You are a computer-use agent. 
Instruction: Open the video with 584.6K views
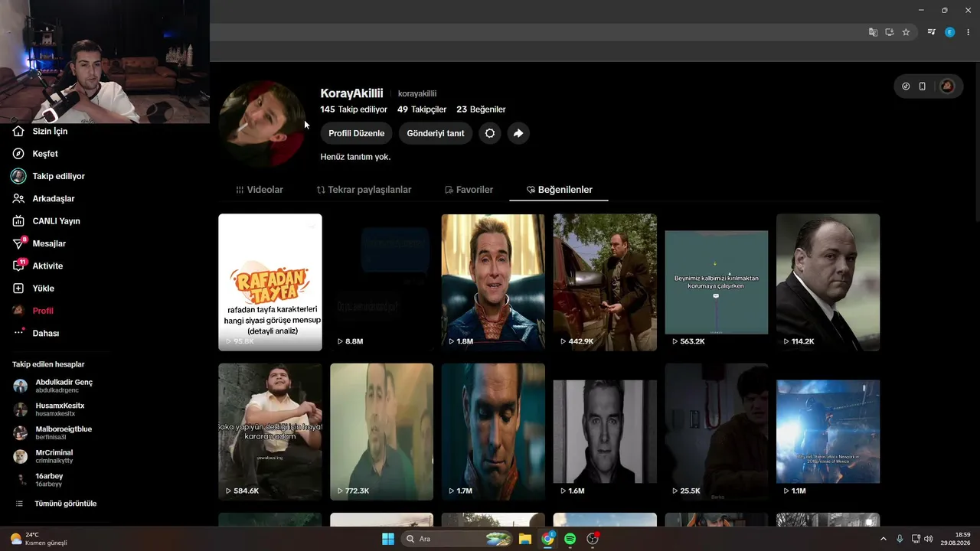coord(270,432)
